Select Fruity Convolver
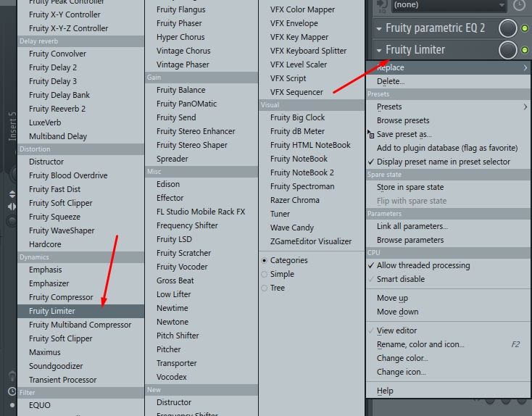532x416 pixels. coord(80,54)
